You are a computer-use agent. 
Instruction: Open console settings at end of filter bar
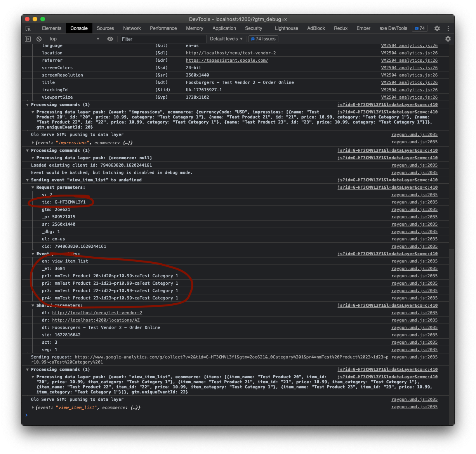(x=448, y=39)
